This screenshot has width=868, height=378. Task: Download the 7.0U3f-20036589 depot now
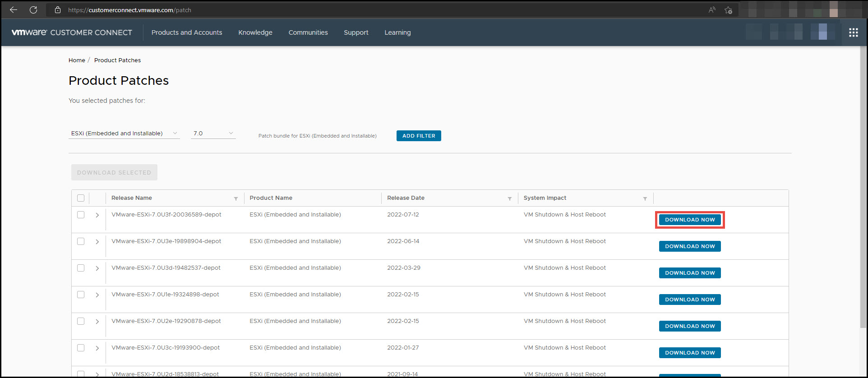(690, 220)
